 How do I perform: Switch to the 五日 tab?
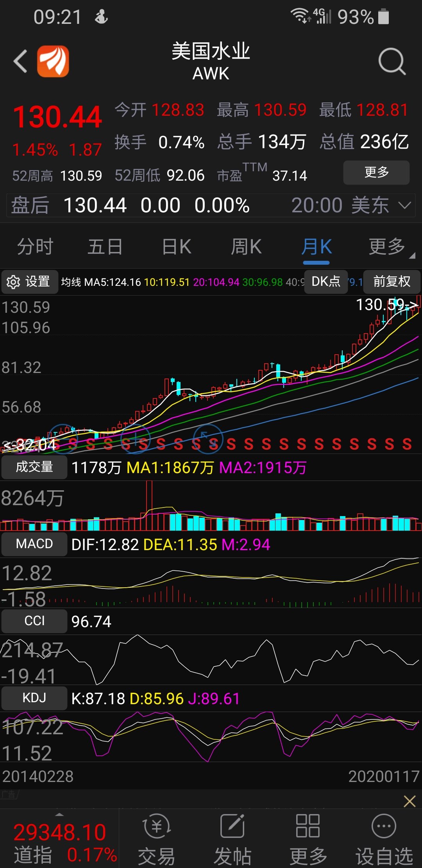point(105,247)
